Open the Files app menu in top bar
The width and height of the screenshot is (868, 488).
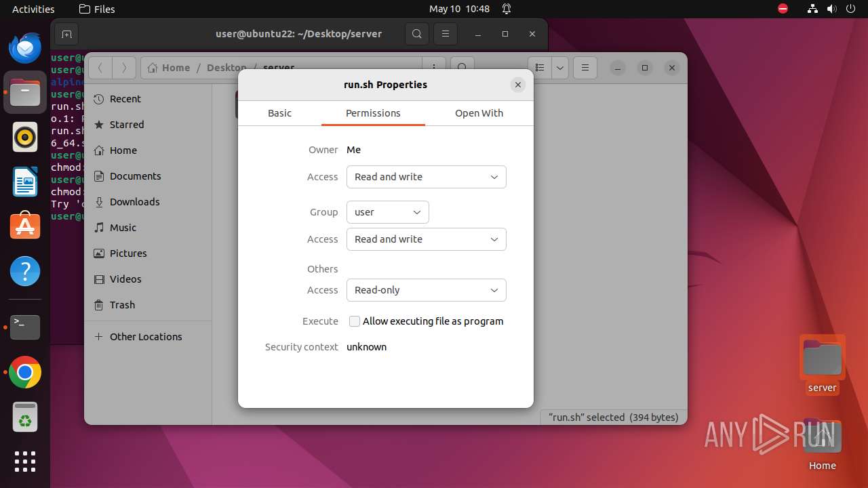97,9
